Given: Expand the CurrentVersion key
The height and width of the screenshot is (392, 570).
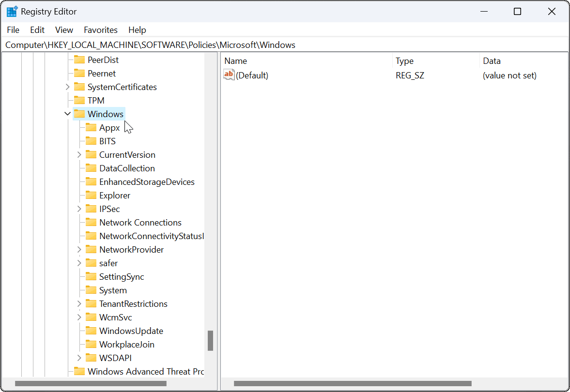Looking at the screenshot, I should (x=79, y=155).
